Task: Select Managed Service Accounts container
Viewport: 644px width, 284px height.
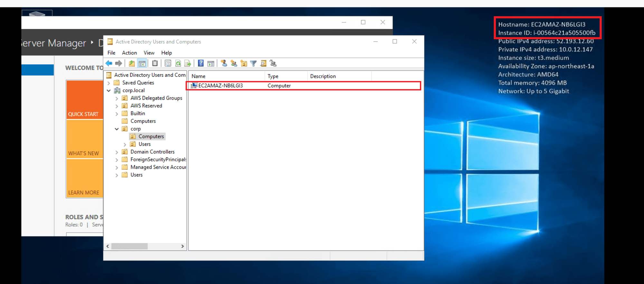Action: [x=158, y=167]
